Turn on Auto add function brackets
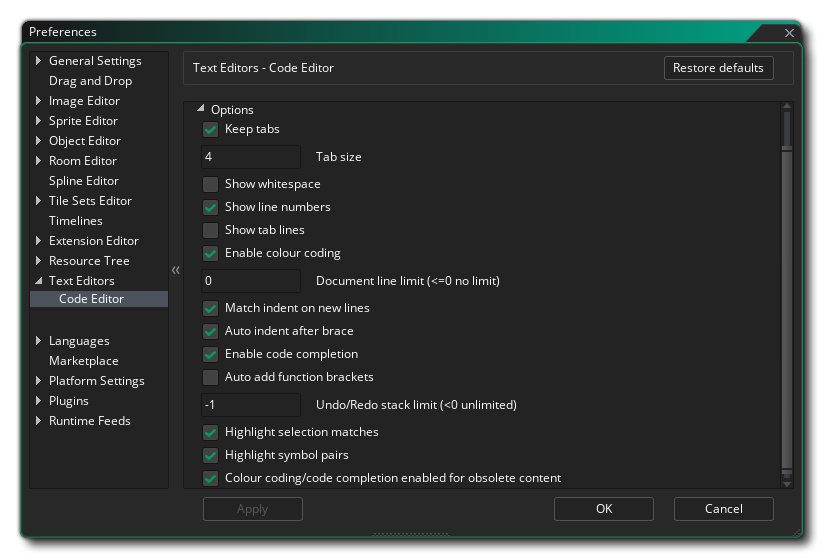This screenshot has width=823, height=558. tap(211, 377)
